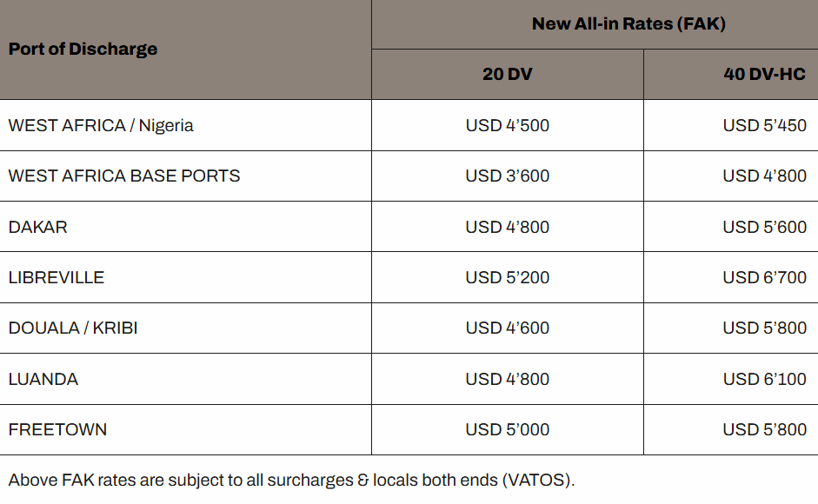Click the USD 5'600 rate for Dakar
The image size is (818, 504).
pyautogui.click(x=764, y=227)
